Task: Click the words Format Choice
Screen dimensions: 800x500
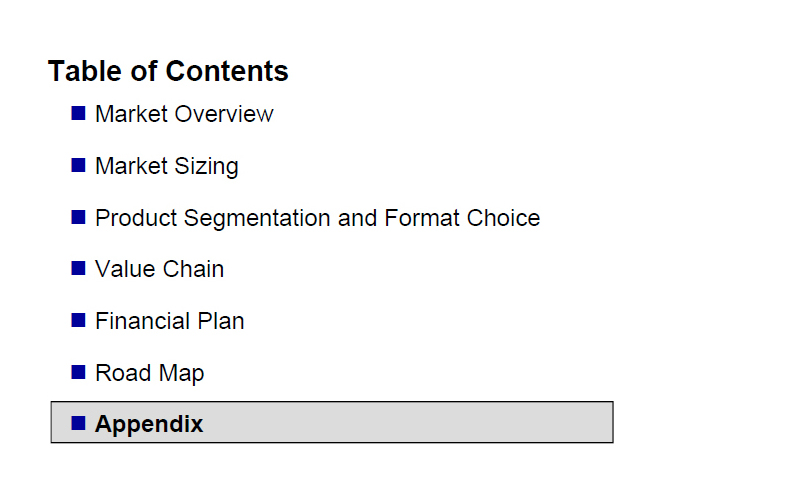Action: pos(462,218)
